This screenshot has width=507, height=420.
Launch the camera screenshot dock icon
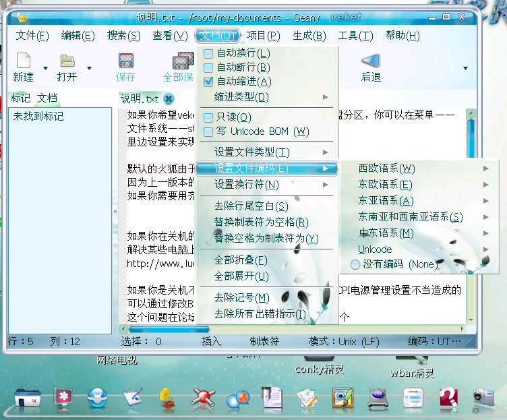(x=483, y=396)
